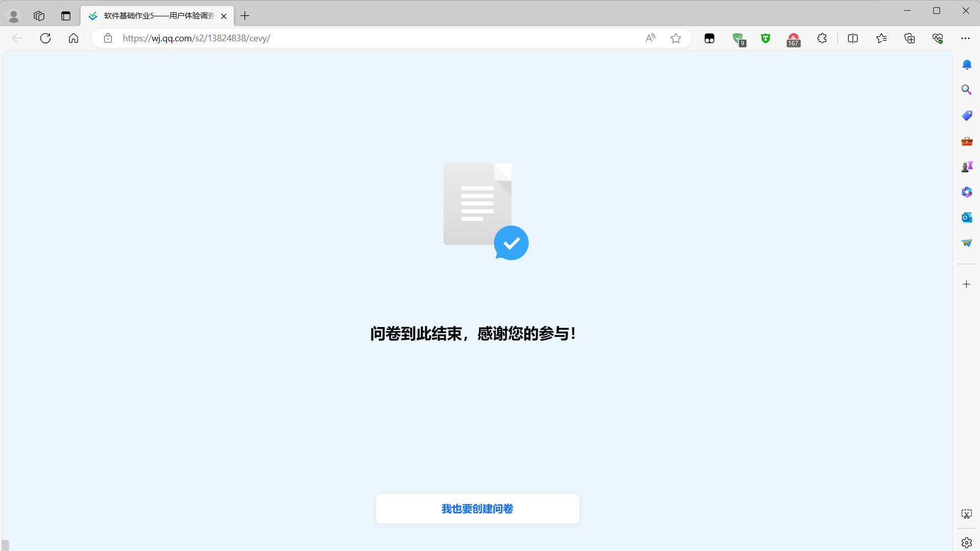This screenshot has width=980, height=551.
Task: Go to the browser home page
Action: pyautogui.click(x=73, y=38)
